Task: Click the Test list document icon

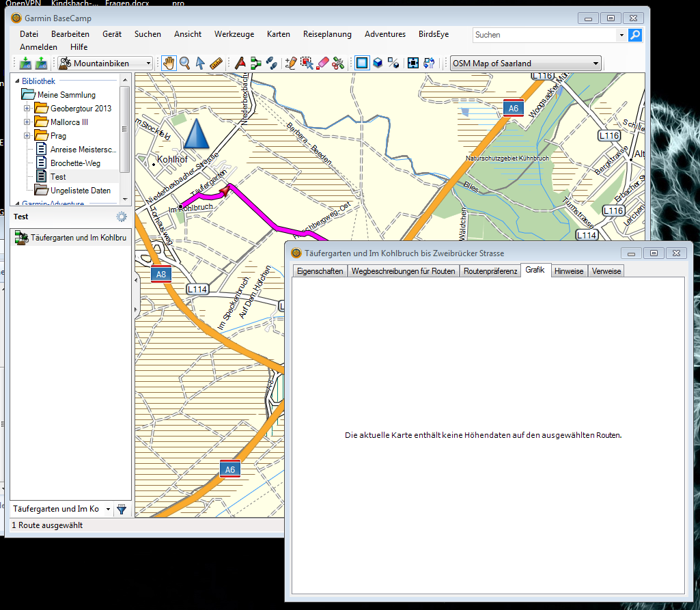Action: (x=41, y=176)
